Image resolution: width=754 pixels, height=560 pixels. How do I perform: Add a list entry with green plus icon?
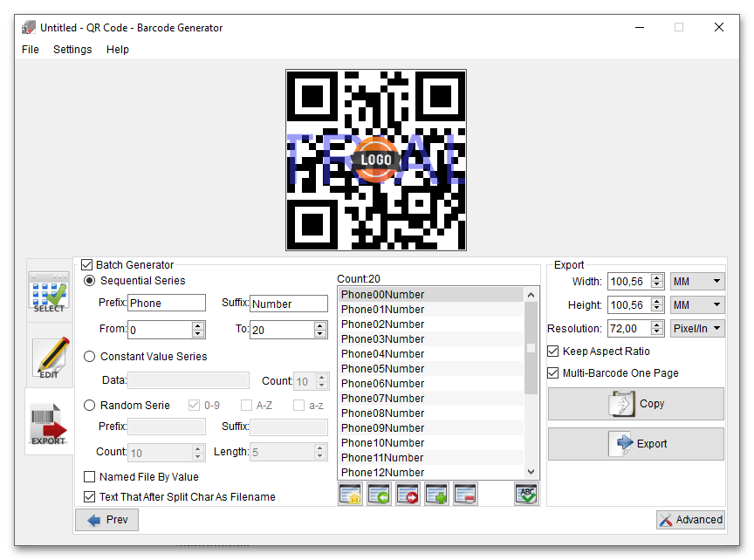coord(436,494)
